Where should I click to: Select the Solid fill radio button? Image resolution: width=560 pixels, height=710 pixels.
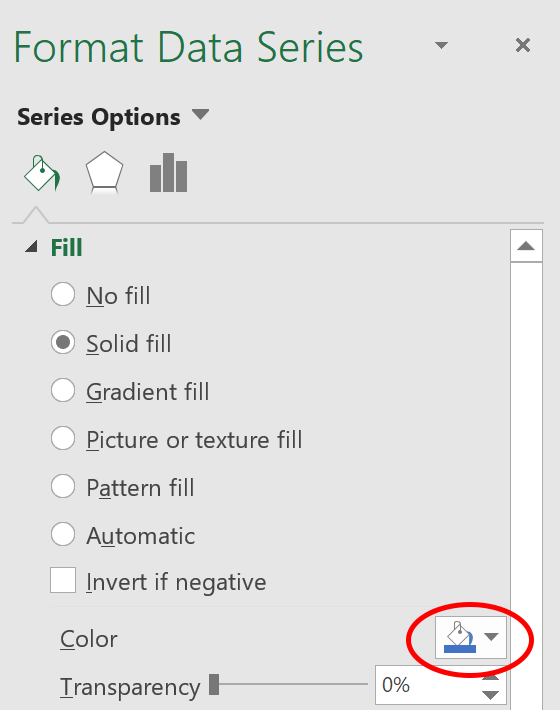click(63, 342)
